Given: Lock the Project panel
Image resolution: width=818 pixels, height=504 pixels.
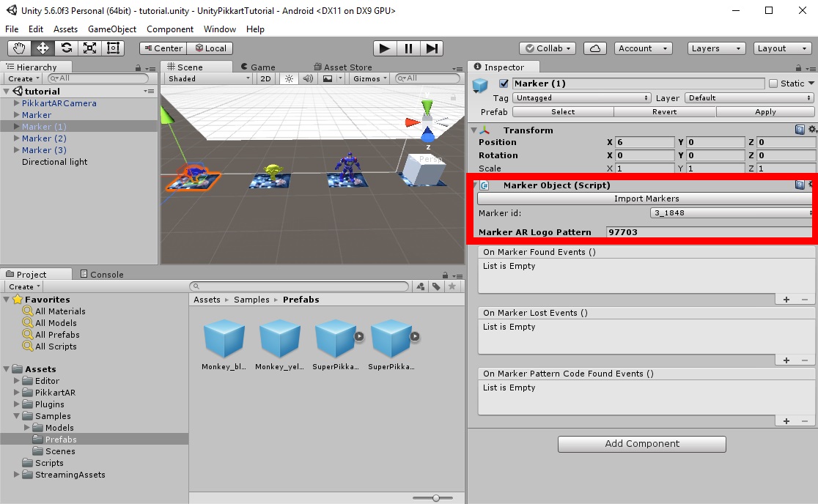Looking at the screenshot, I should 445,275.
